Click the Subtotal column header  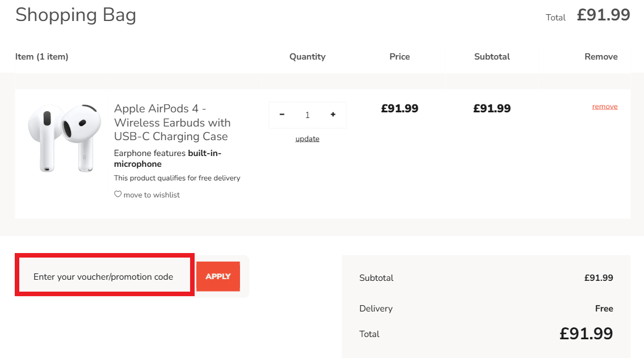(492, 57)
